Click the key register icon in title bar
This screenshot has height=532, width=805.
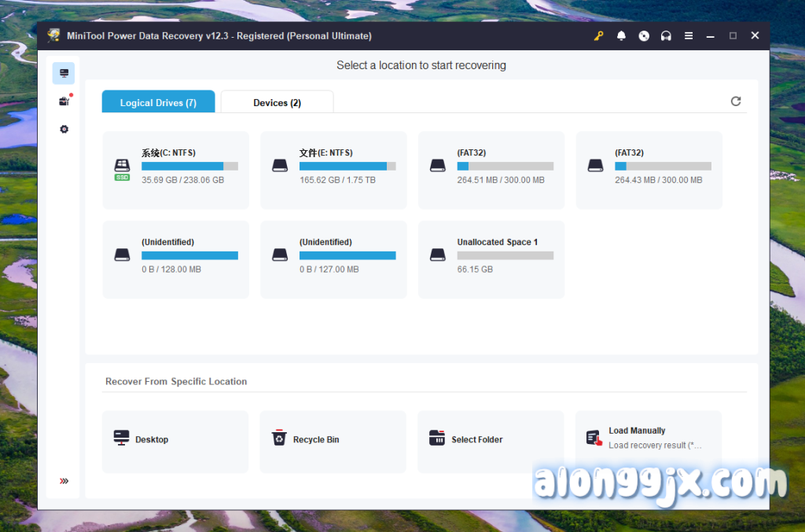(599, 36)
